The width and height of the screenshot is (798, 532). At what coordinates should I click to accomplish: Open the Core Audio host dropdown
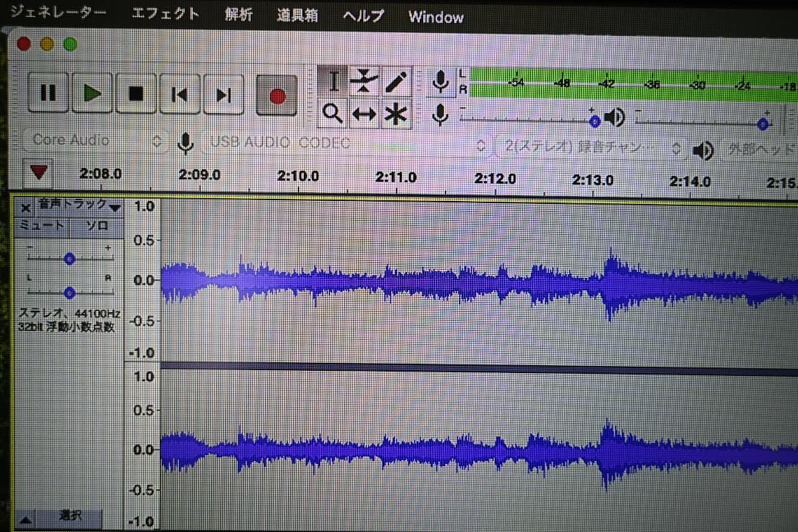pos(89,140)
